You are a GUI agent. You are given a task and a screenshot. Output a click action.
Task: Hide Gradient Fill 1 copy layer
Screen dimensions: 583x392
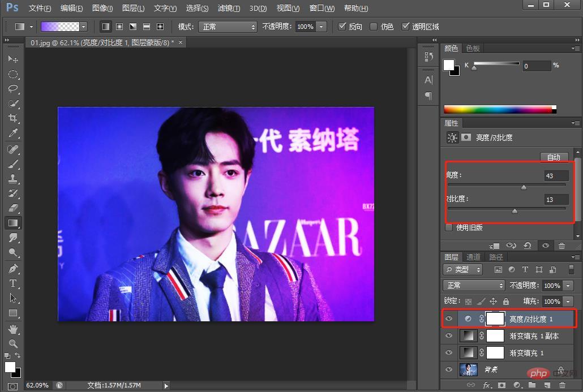449,335
